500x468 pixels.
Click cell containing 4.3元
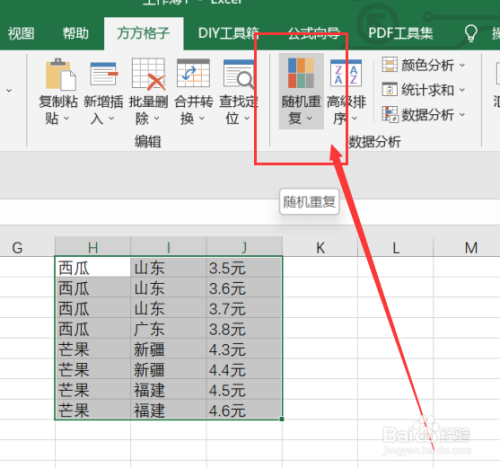(244, 349)
